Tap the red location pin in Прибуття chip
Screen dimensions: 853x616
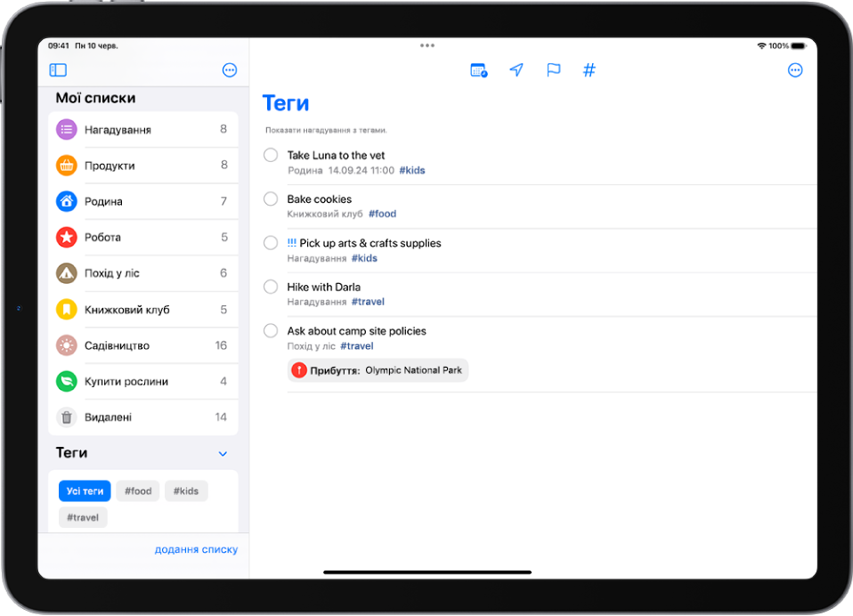tap(298, 370)
